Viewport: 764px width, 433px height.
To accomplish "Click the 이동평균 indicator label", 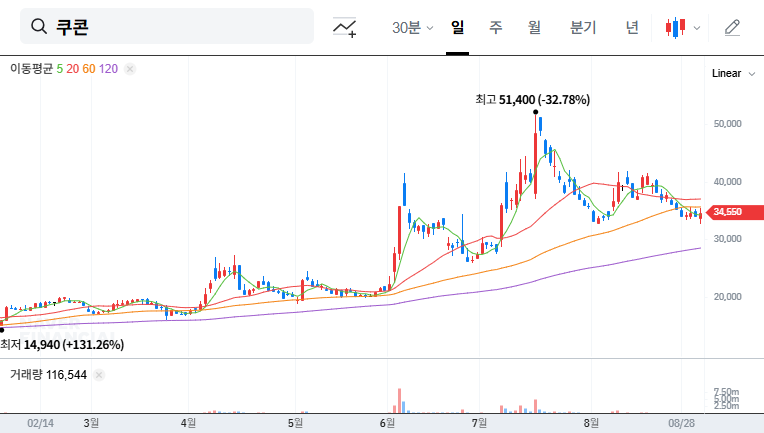I will [31, 69].
